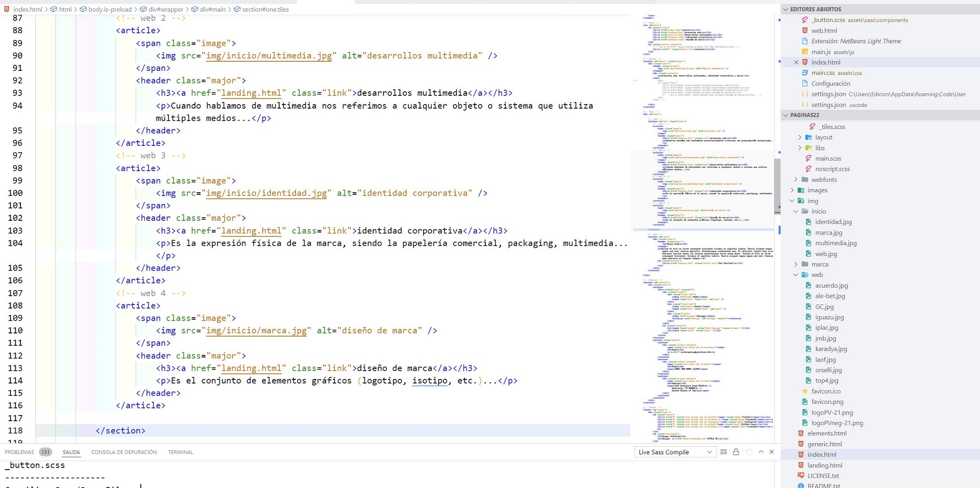Click the JSON braces icon of settings.json .vscode
This screenshot has height=488, width=980.
(804, 105)
